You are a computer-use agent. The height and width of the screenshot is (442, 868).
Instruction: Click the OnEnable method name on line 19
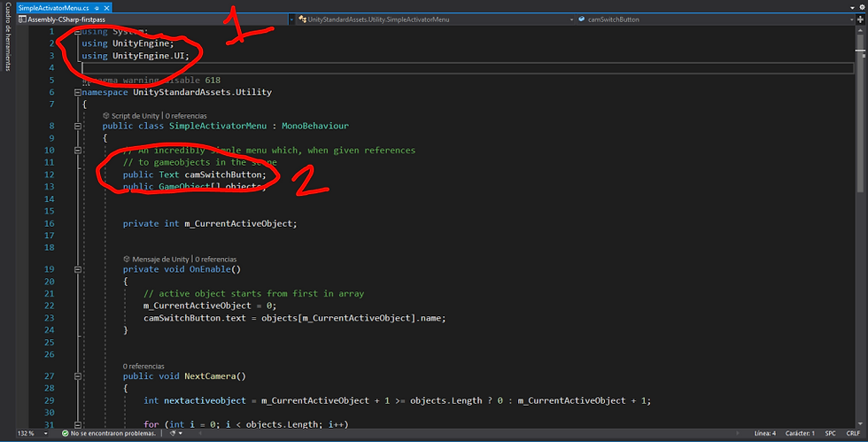[x=210, y=270]
